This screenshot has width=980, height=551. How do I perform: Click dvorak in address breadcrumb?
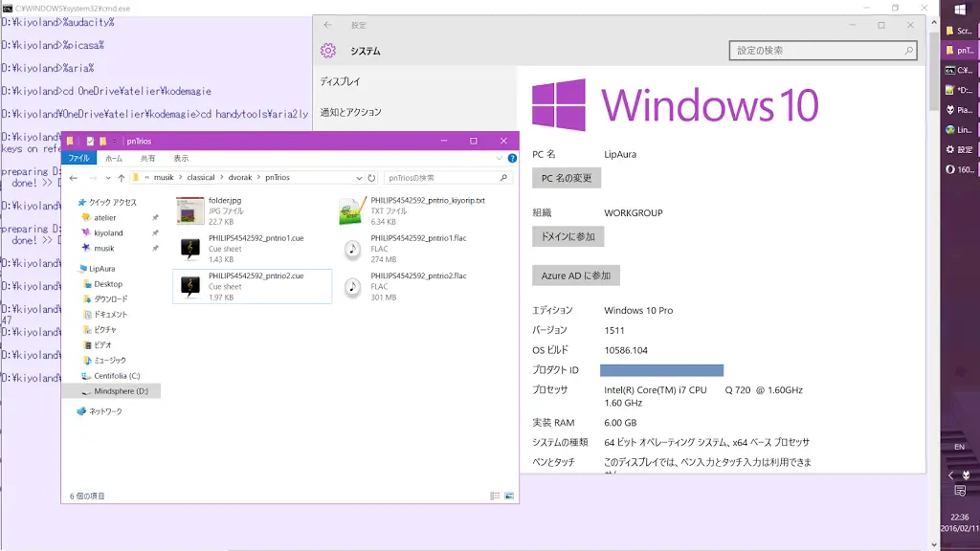click(240, 177)
